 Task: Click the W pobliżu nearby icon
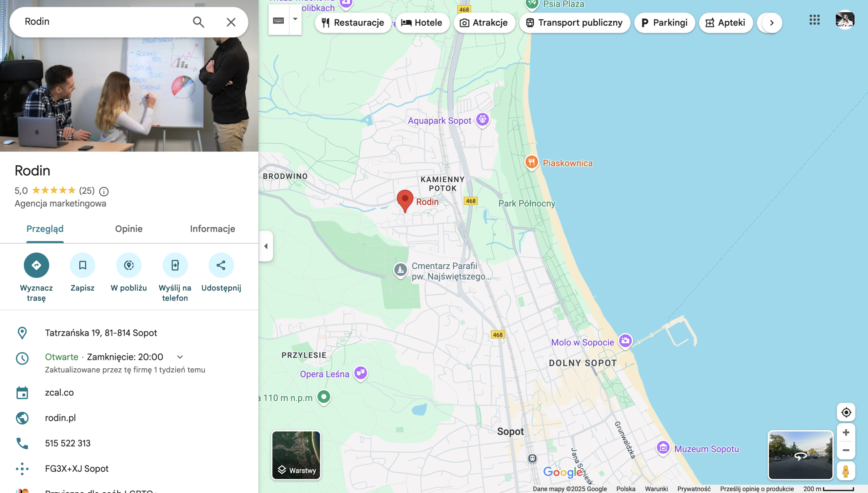(129, 265)
